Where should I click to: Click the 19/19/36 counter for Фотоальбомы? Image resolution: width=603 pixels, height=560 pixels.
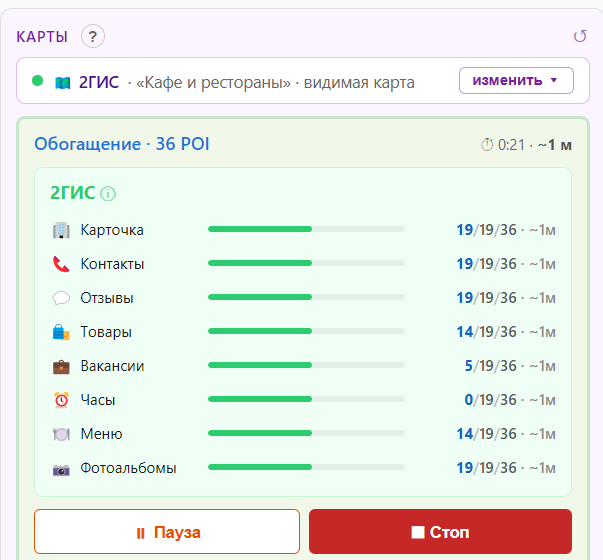point(486,468)
